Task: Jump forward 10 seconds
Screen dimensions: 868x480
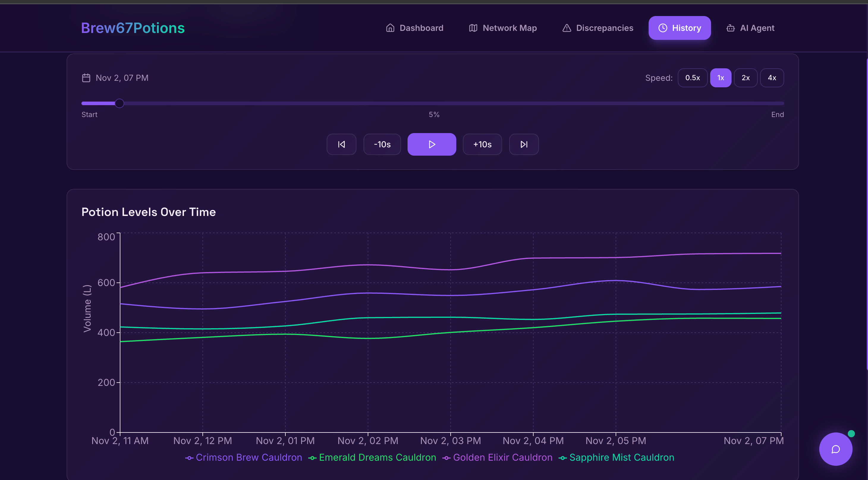Action: point(482,144)
